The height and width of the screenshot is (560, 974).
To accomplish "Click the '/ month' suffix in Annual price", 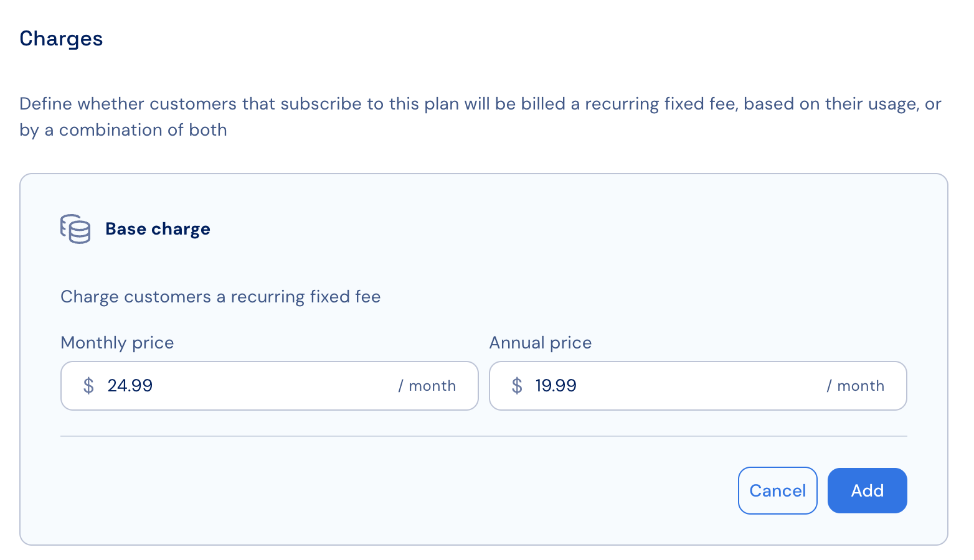I will [856, 386].
